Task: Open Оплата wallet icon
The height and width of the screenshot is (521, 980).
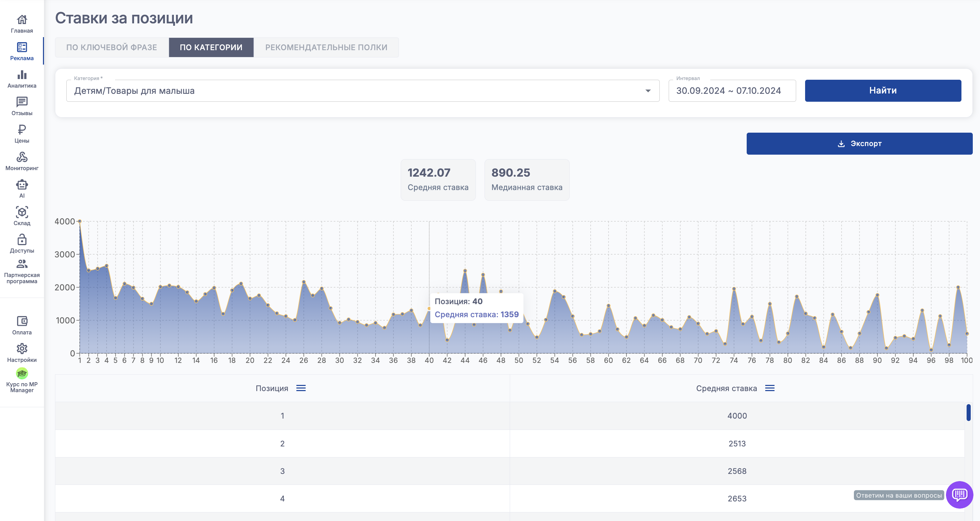Action: click(22, 322)
